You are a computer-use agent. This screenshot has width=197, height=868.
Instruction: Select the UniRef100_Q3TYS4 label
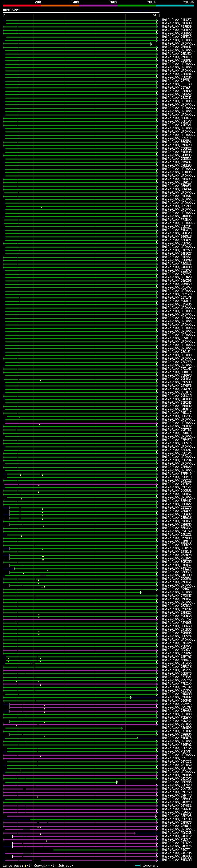coord(177,81)
